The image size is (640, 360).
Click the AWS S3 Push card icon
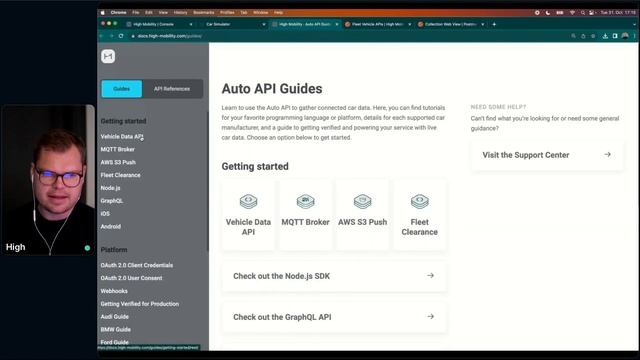tap(362, 201)
